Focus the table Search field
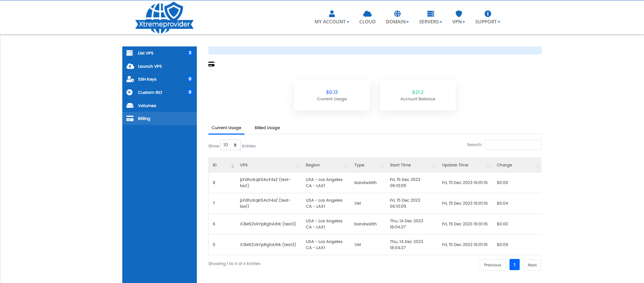 (513, 145)
